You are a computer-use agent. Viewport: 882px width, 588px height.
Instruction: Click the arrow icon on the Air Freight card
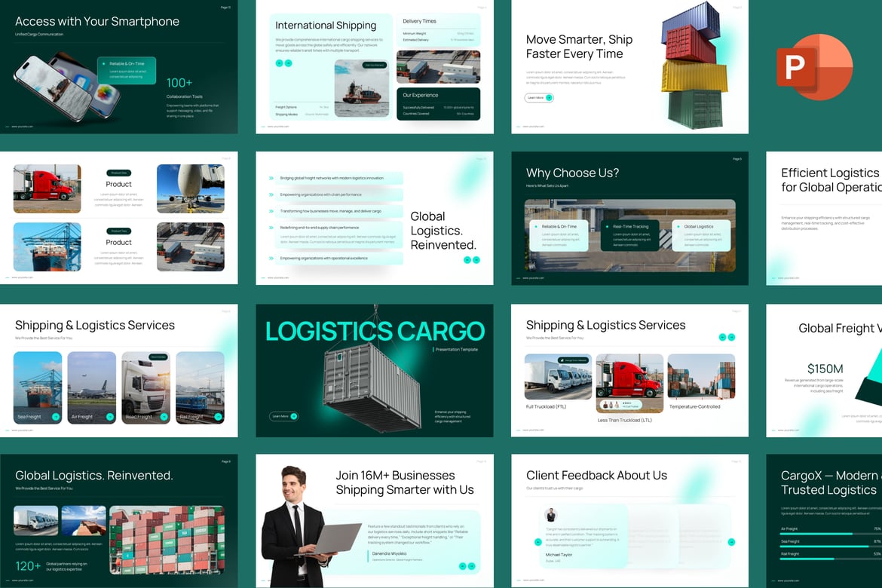click(110, 417)
